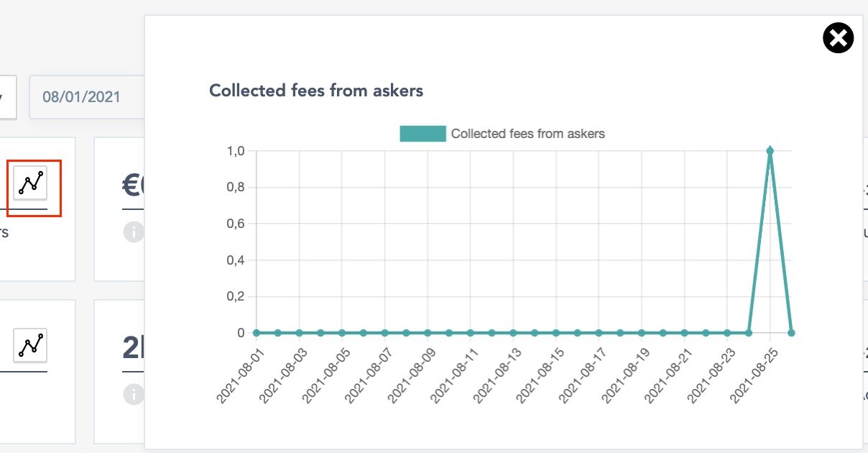Click the data point at 2021-08-23
Image resolution: width=868 pixels, height=453 pixels.
727,333
